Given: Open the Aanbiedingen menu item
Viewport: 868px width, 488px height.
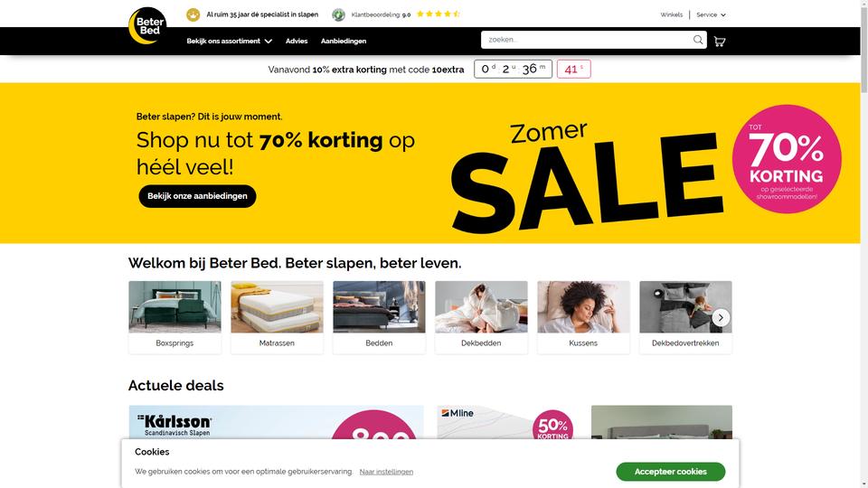Looking at the screenshot, I should pyautogui.click(x=344, y=41).
